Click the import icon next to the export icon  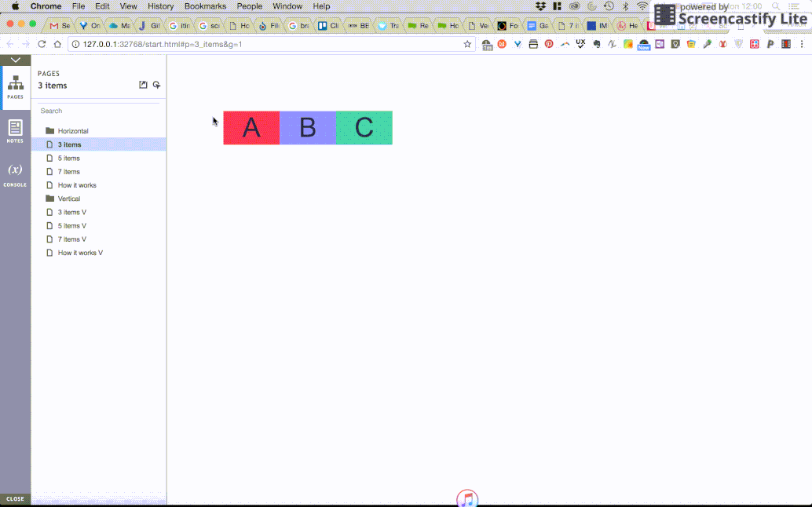pyautogui.click(x=156, y=84)
